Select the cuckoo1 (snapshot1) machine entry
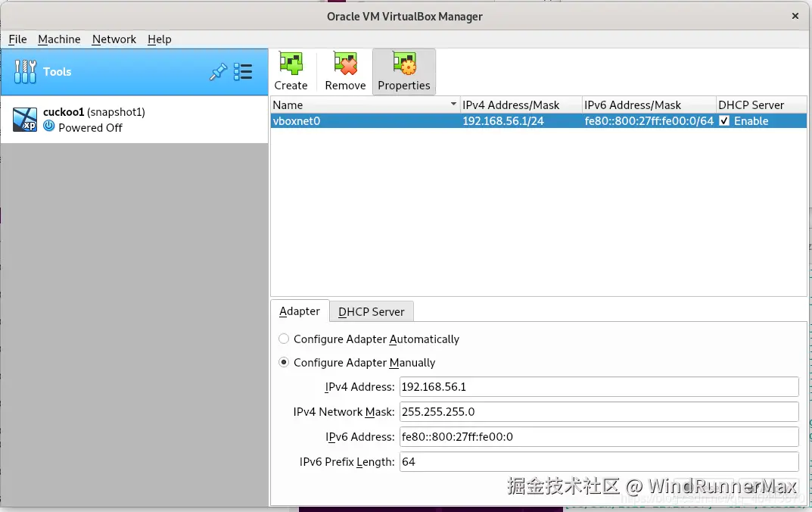This screenshot has width=812, height=512. click(134, 120)
